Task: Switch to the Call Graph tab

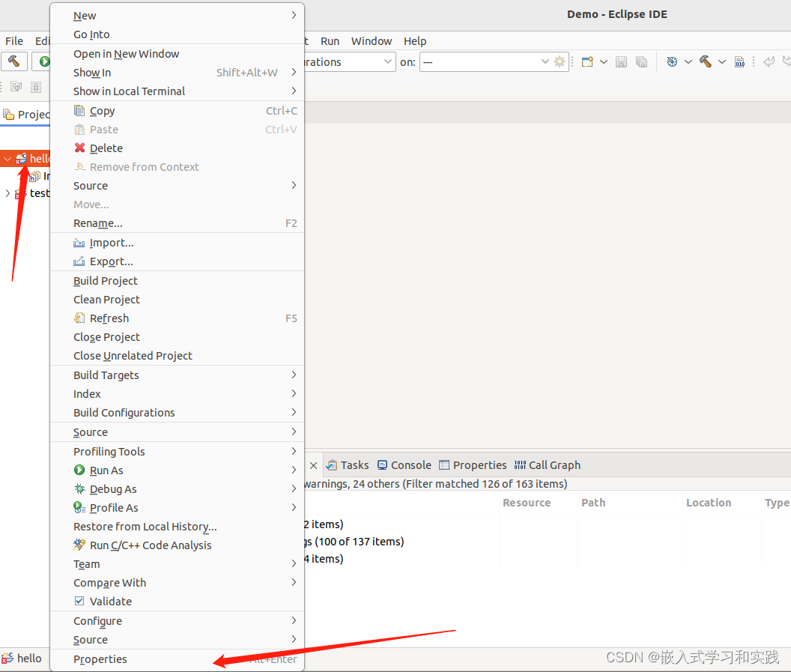Action: pyautogui.click(x=548, y=464)
